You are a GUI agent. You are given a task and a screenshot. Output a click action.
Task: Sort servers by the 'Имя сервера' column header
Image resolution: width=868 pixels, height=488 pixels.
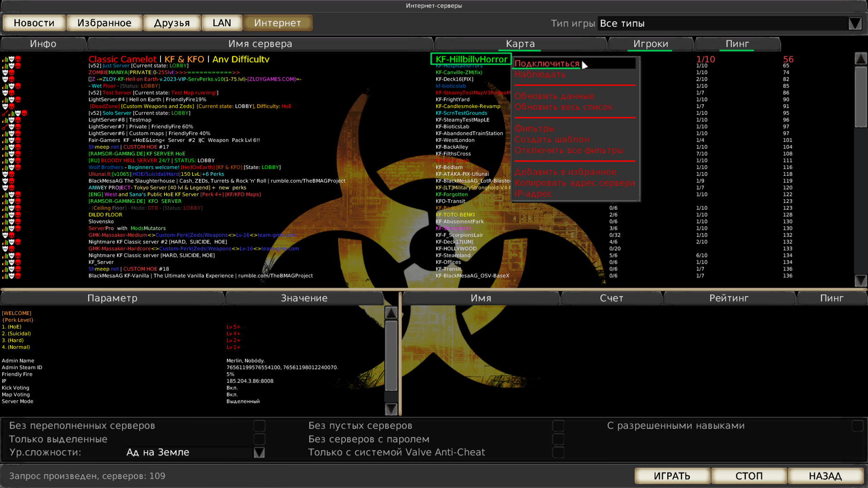click(x=260, y=44)
